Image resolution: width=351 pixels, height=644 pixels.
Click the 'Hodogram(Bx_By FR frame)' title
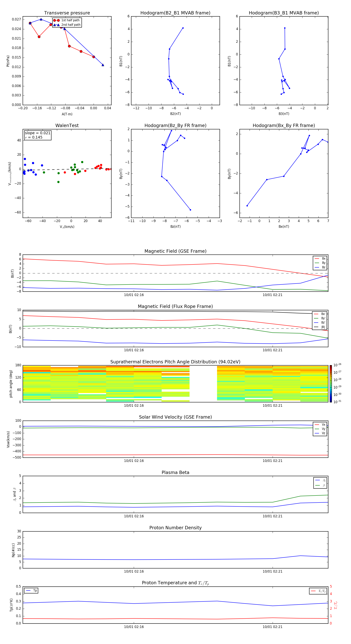pyautogui.click(x=284, y=125)
